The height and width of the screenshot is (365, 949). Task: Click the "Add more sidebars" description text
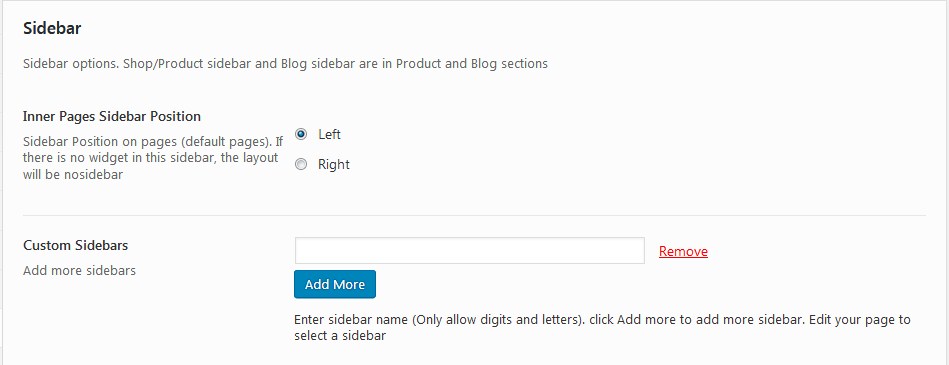point(79,271)
